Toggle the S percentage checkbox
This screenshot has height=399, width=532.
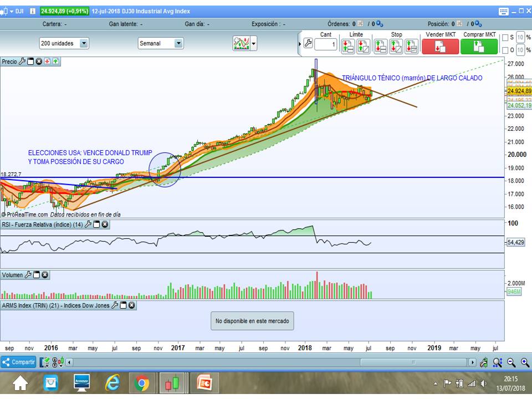506,38
